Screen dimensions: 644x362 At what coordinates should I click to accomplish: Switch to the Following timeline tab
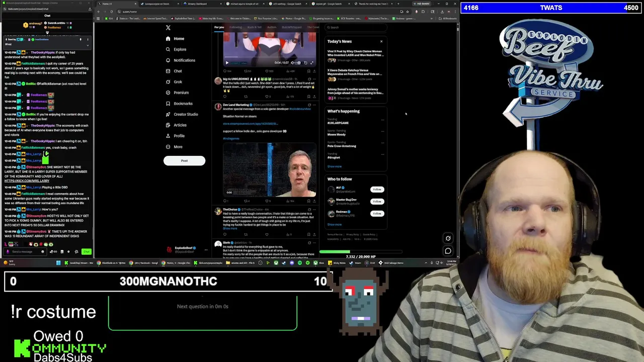(x=235, y=27)
